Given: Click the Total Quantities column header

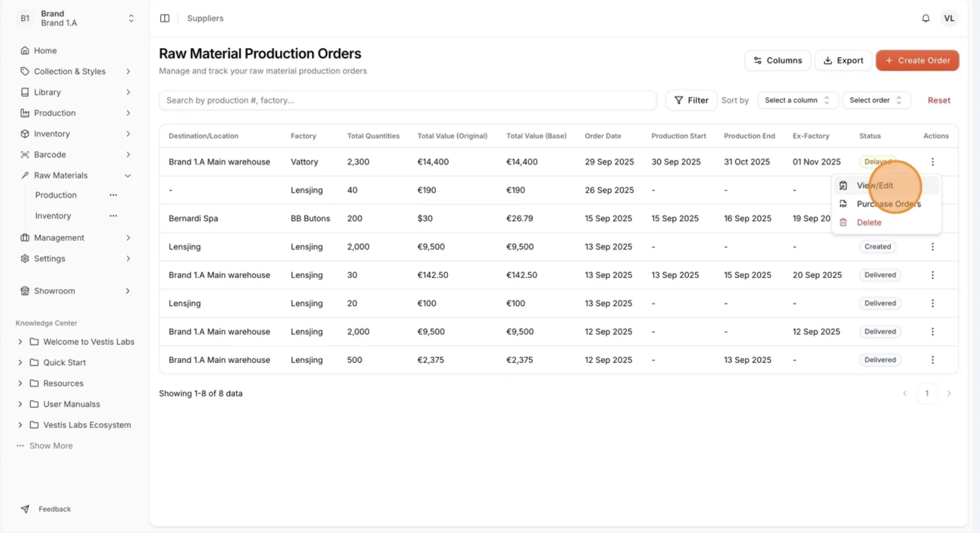Looking at the screenshot, I should click(373, 136).
